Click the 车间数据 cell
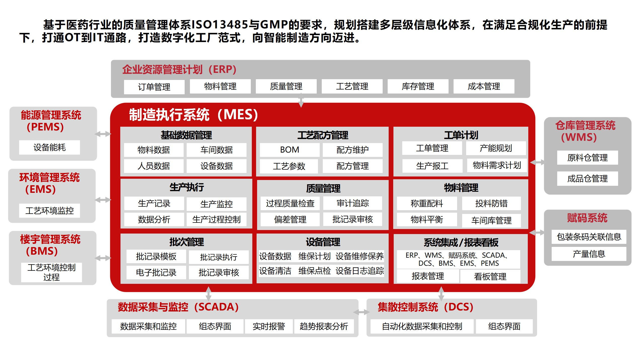 (217, 150)
